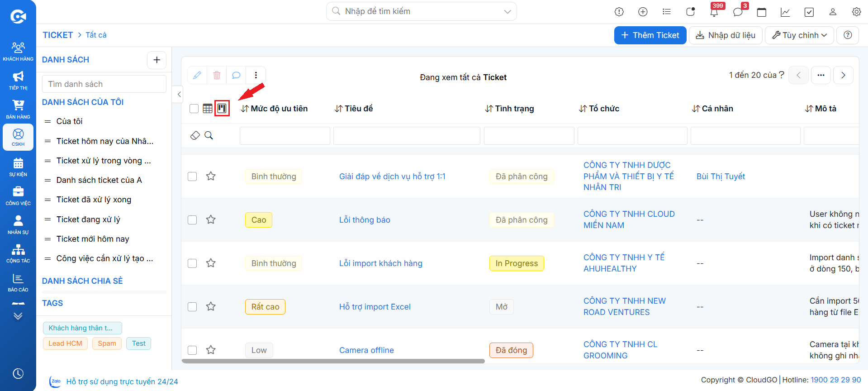Open the Khách Hàng module in sidebar
868x391 pixels.
[18, 52]
